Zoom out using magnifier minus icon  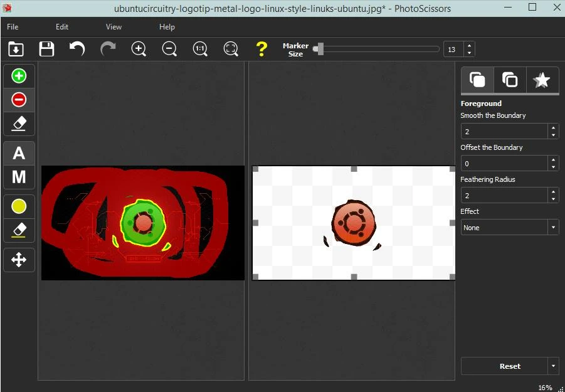pyautogui.click(x=169, y=49)
